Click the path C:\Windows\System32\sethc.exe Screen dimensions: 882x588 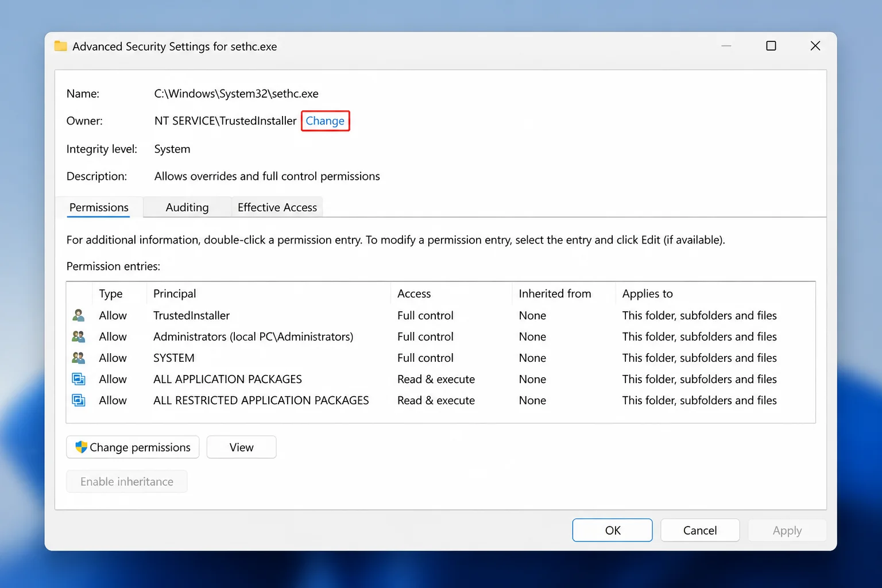[x=236, y=94]
